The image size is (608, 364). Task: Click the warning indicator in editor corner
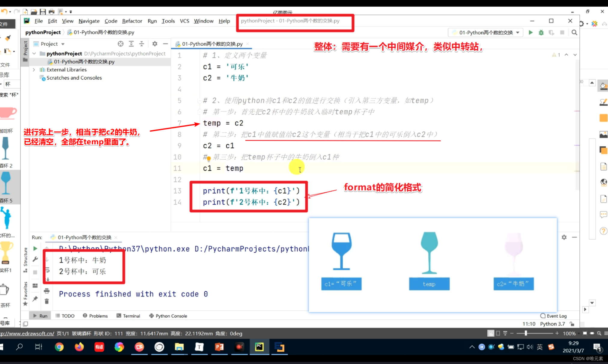click(x=556, y=55)
